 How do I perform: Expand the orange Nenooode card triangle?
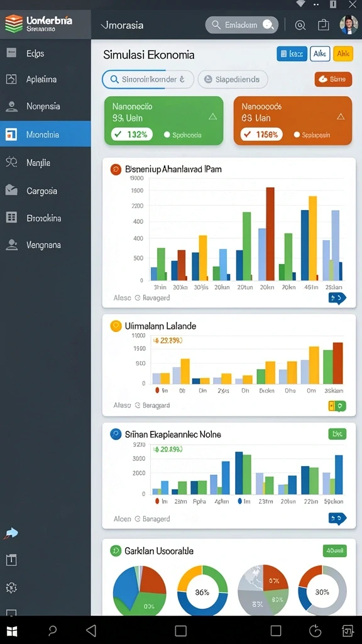341,116
